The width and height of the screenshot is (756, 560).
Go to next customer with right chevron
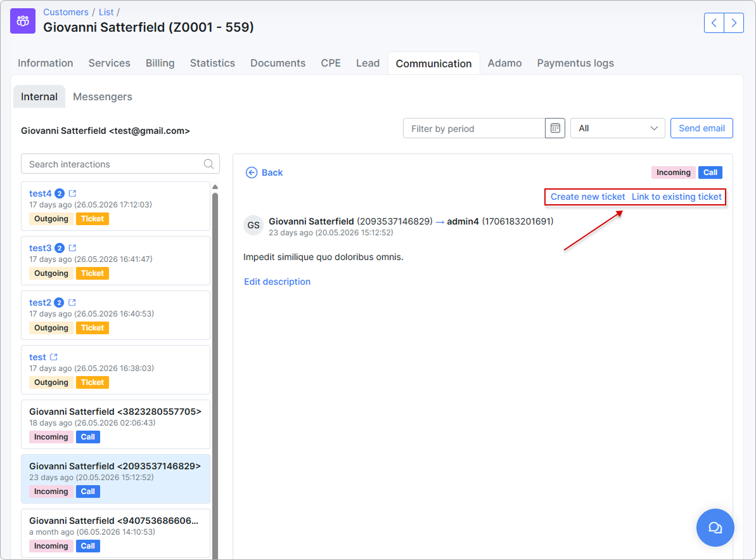734,23
